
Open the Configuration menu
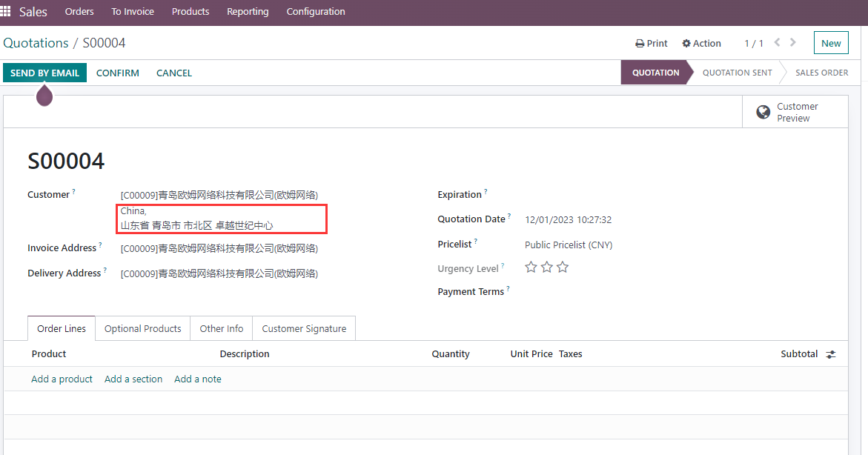pyautogui.click(x=316, y=12)
